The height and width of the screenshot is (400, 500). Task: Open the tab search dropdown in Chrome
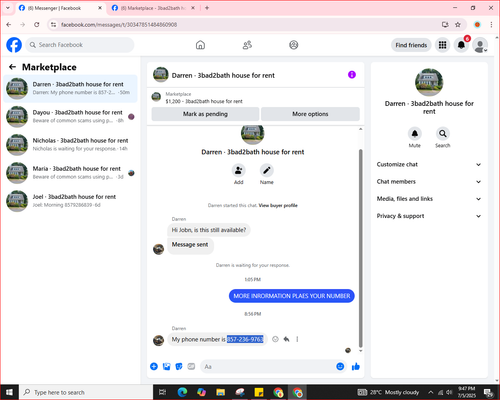click(8, 8)
